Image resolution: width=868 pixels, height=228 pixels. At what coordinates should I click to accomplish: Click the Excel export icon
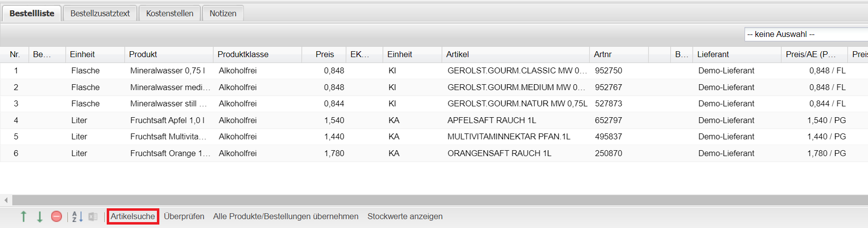(x=93, y=217)
